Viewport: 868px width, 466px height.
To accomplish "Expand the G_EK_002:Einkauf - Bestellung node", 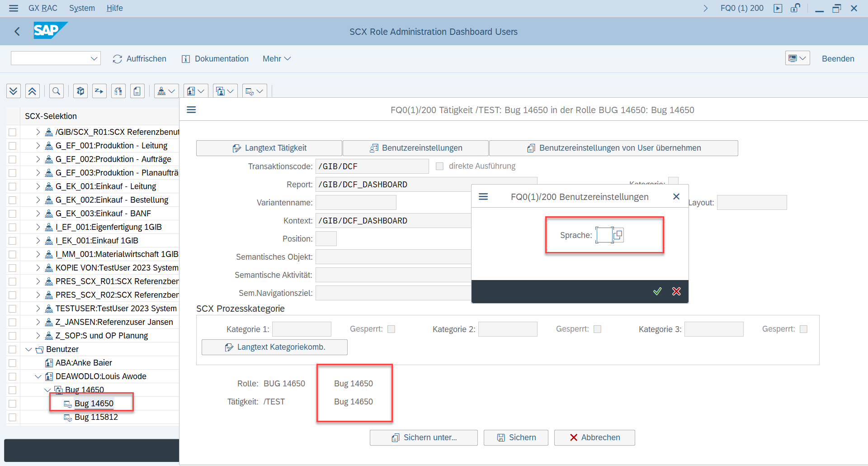I will (x=38, y=200).
